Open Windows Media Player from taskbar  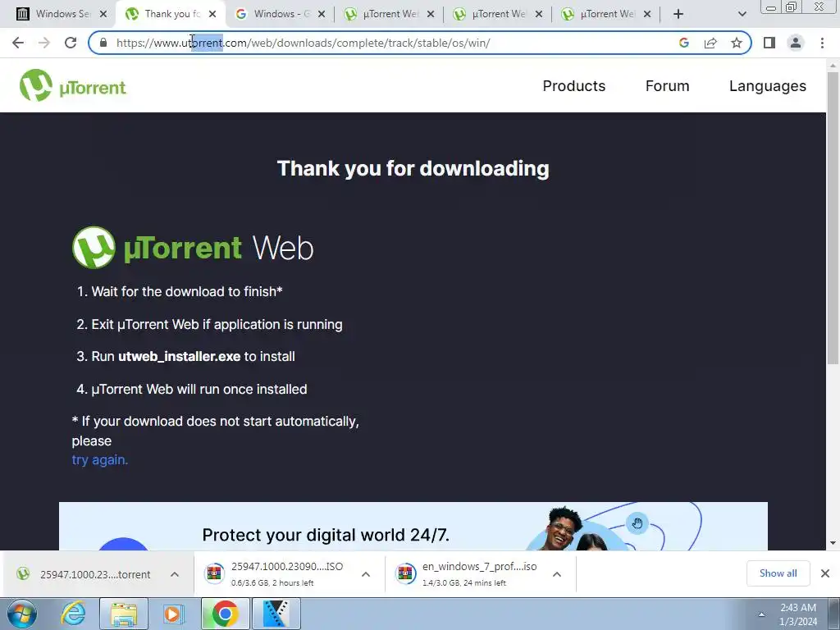tap(173, 614)
